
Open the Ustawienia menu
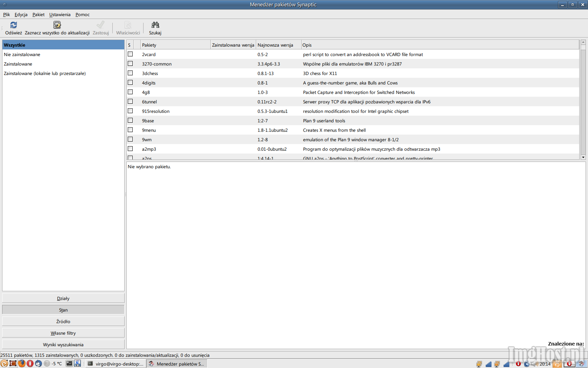click(x=60, y=14)
